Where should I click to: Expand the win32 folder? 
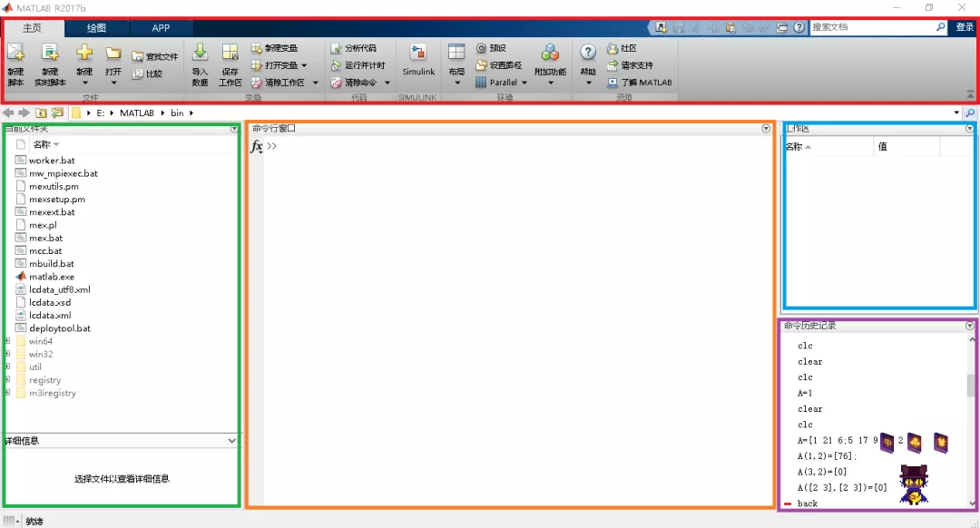point(8,354)
